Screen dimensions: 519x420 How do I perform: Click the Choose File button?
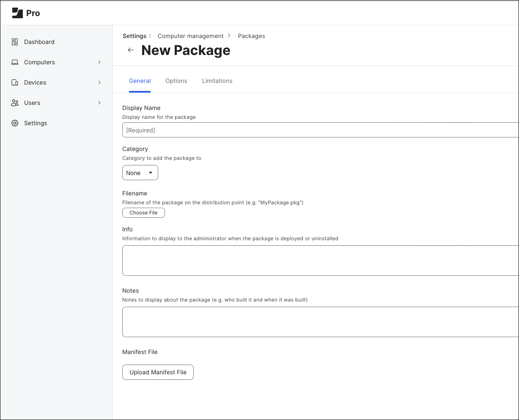(143, 213)
